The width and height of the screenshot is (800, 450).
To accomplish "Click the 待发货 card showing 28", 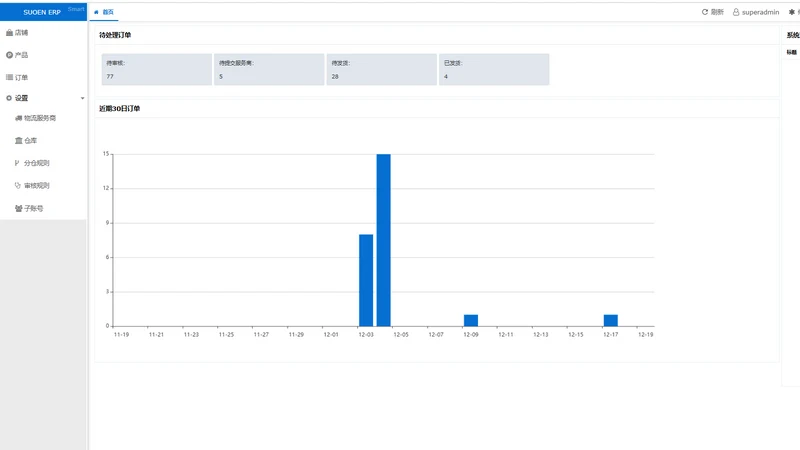I will pos(382,69).
